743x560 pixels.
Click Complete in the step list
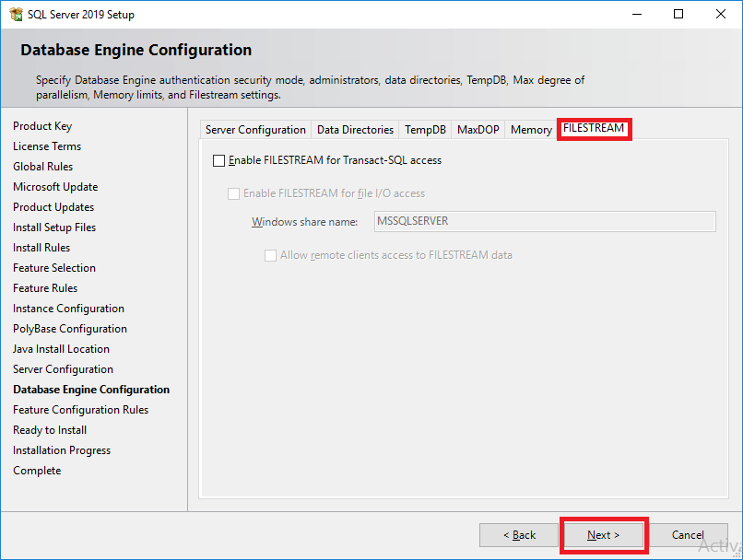pos(37,471)
